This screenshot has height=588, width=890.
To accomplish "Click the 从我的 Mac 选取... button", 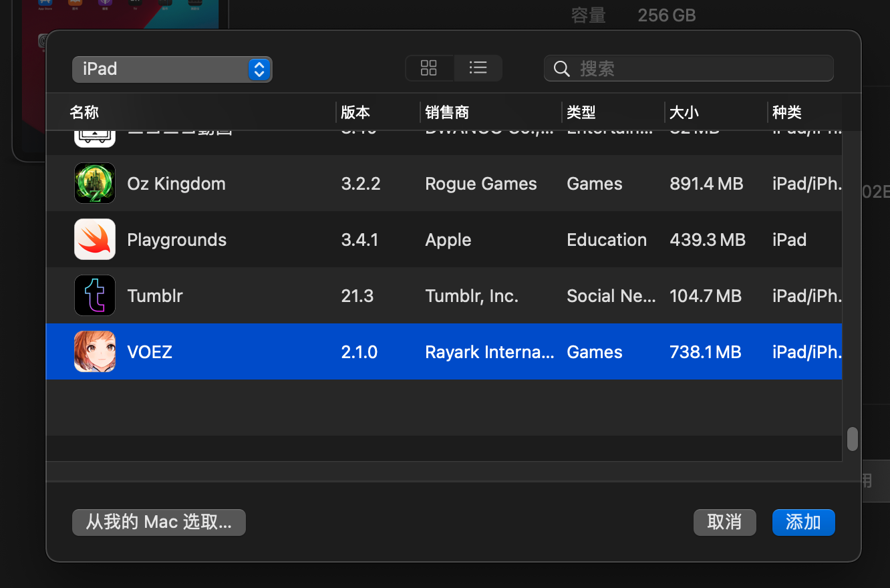I will click(158, 522).
